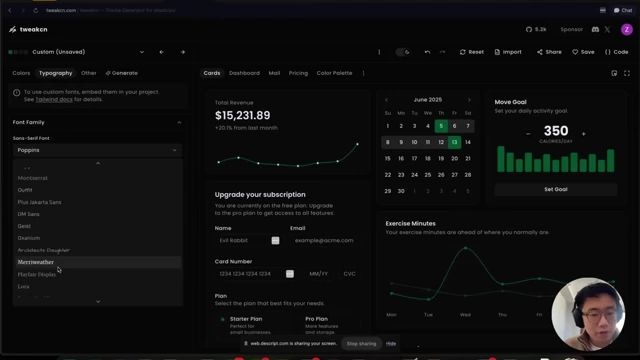Save the current theme
The width and height of the screenshot is (640, 360).
[x=583, y=52]
